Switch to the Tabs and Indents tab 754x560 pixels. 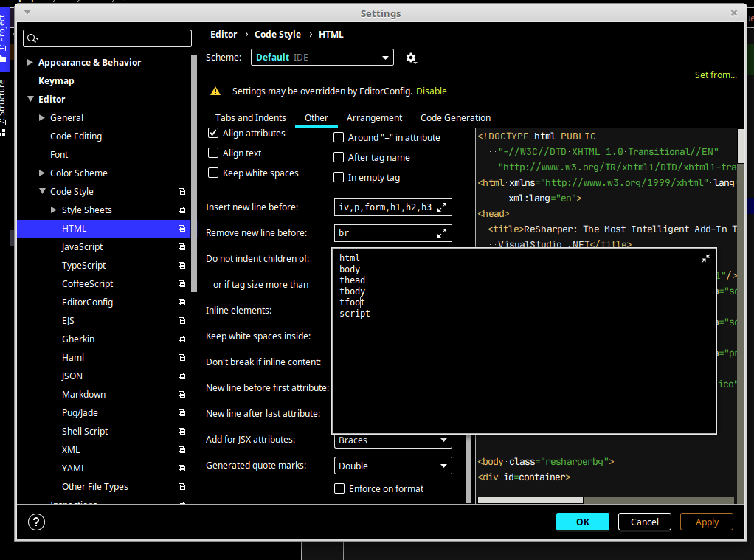point(250,118)
